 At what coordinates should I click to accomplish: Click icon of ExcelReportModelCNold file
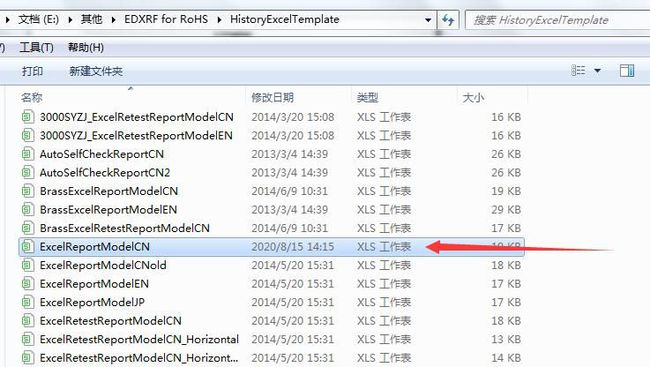point(27,265)
